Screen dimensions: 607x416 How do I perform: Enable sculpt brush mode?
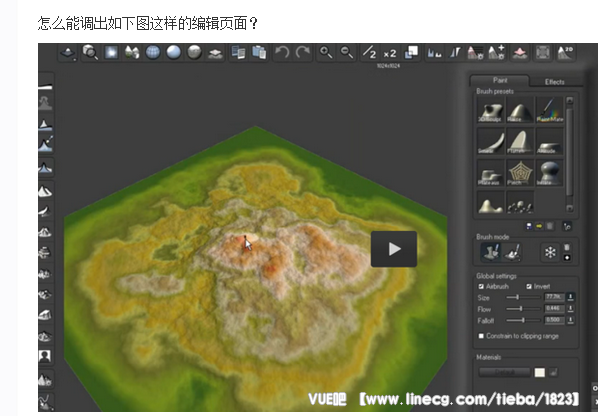tap(491, 252)
